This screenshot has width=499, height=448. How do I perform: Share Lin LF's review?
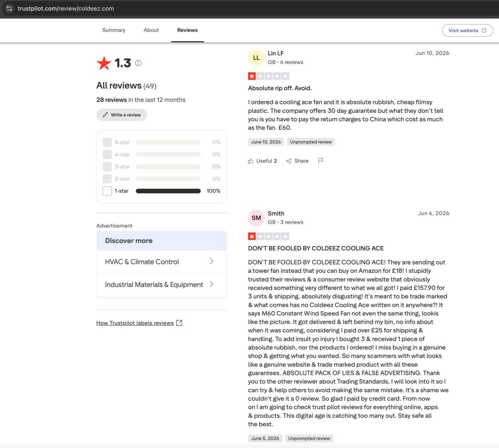click(x=297, y=161)
